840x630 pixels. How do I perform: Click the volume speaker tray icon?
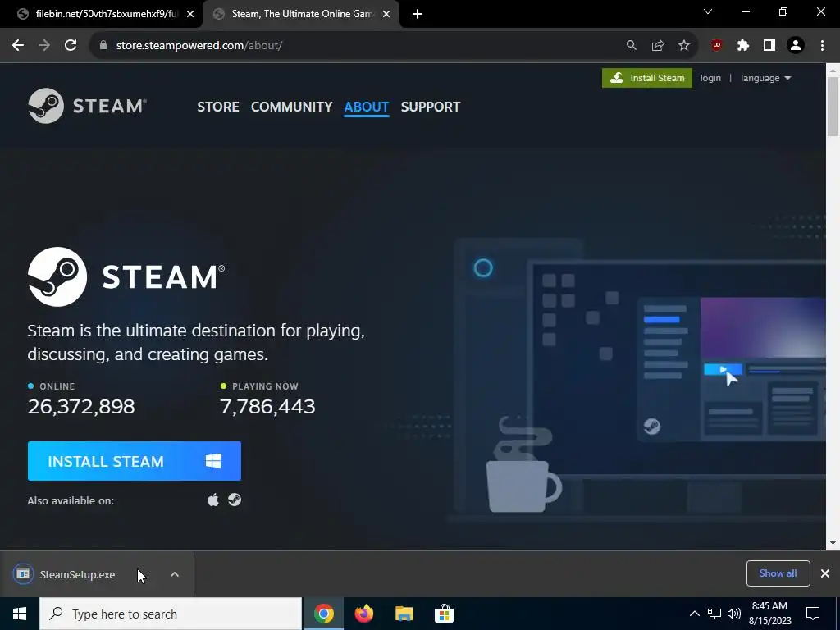click(x=734, y=614)
